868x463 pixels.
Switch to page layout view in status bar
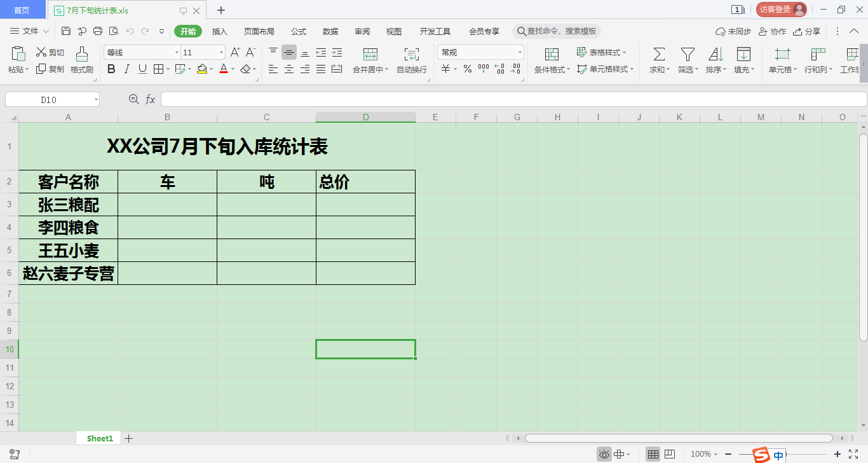[669, 454]
